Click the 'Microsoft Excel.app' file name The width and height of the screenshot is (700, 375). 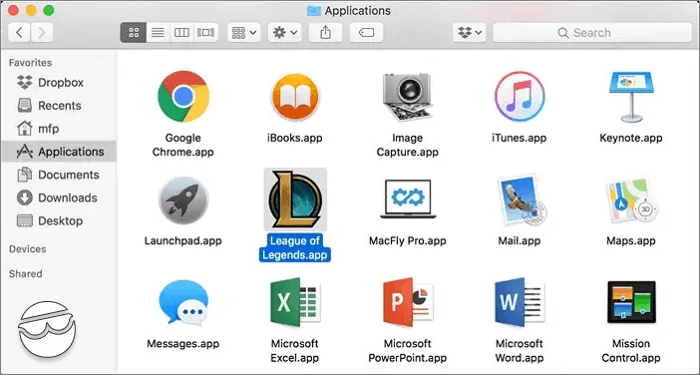coord(295,351)
